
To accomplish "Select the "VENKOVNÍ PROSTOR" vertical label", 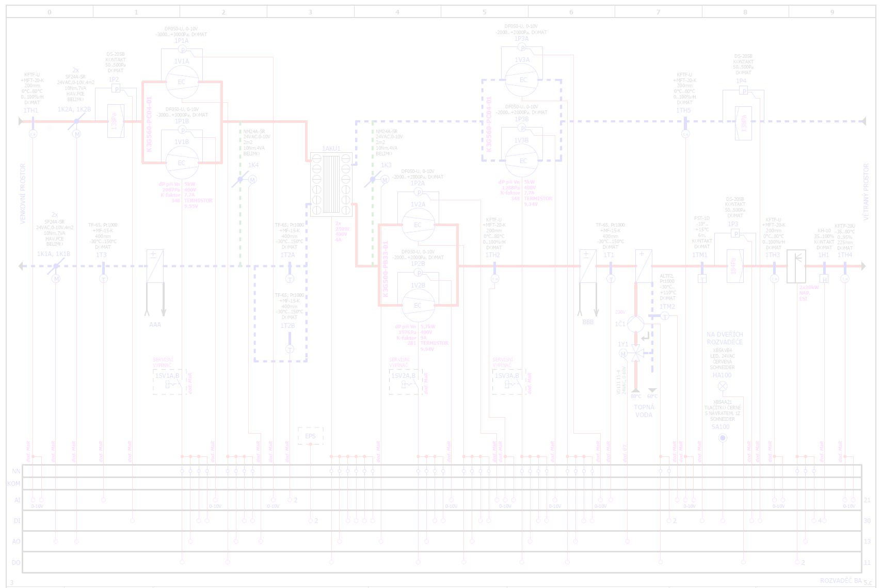I will coord(23,194).
